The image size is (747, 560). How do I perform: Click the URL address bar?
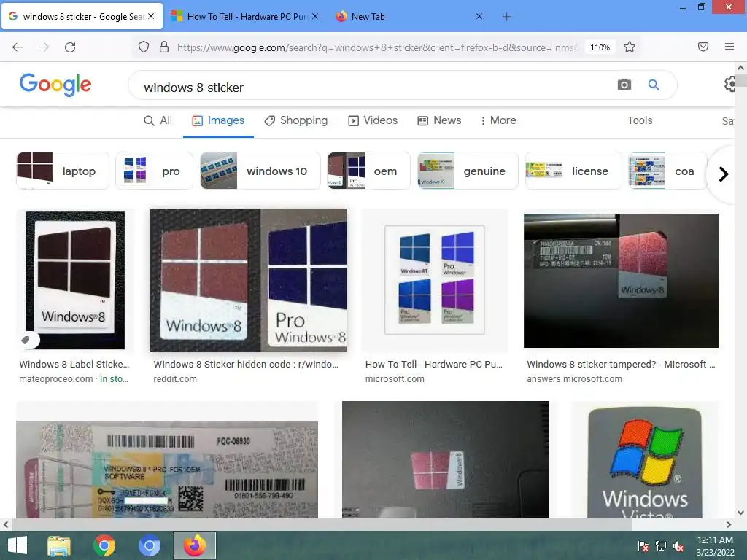pos(376,47)
